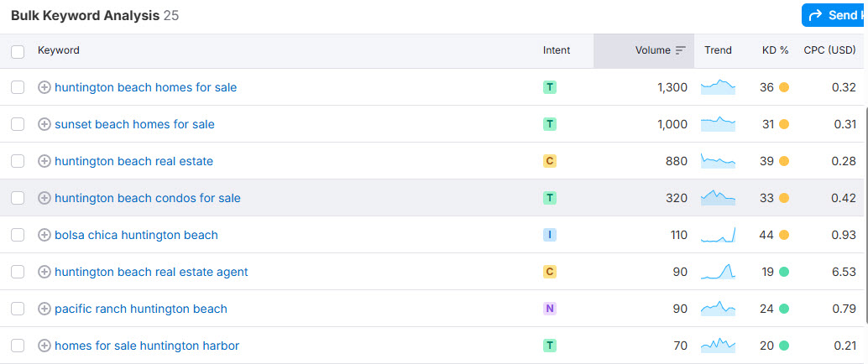
Task: Click C intent badge for huntington beach real estate
Action: click(550, 161)
